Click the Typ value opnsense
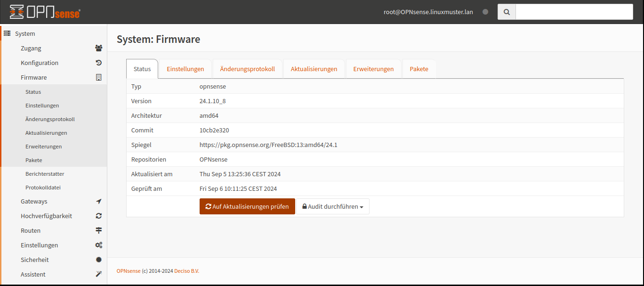The width and height of the screenshot is (644, 286). point(213,87)
